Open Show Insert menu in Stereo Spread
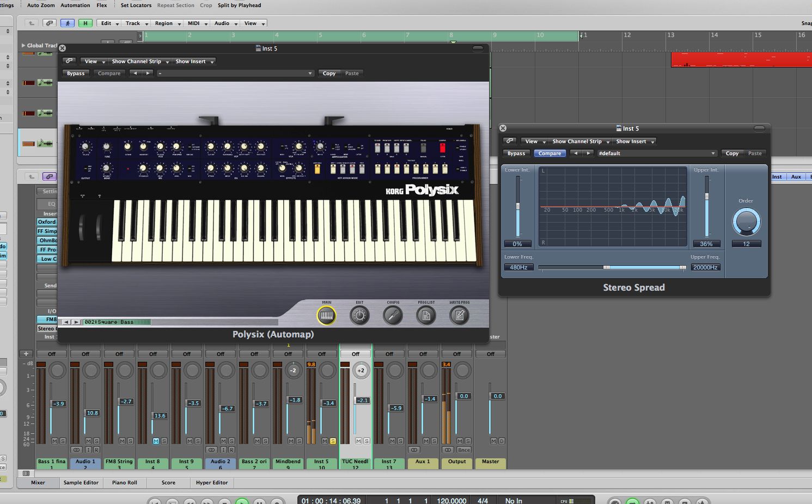 (x=634, y=142)
